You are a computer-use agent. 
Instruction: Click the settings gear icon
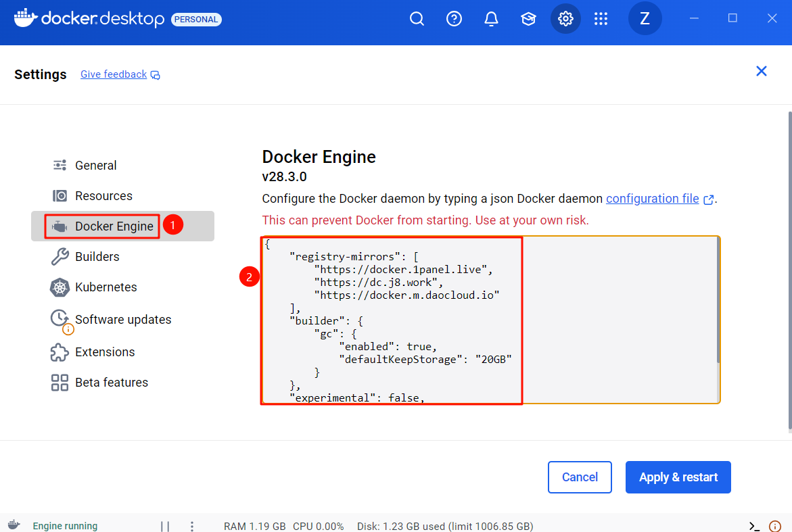tap(565, 19)
